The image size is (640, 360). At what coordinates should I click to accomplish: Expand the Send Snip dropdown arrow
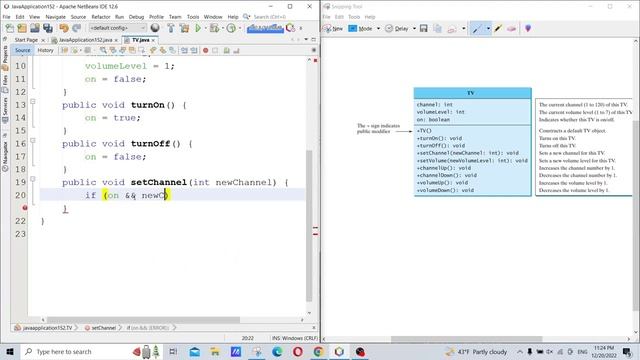(463, 28)
